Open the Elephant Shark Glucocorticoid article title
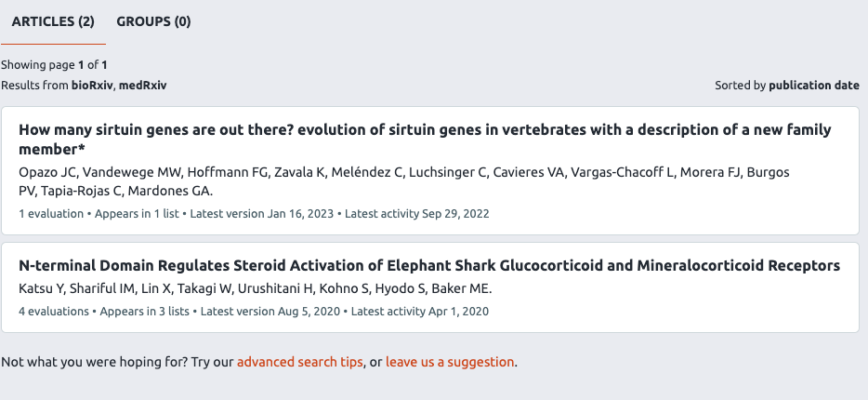The width and height of the screenshot is (868, 400). [428, 266]
